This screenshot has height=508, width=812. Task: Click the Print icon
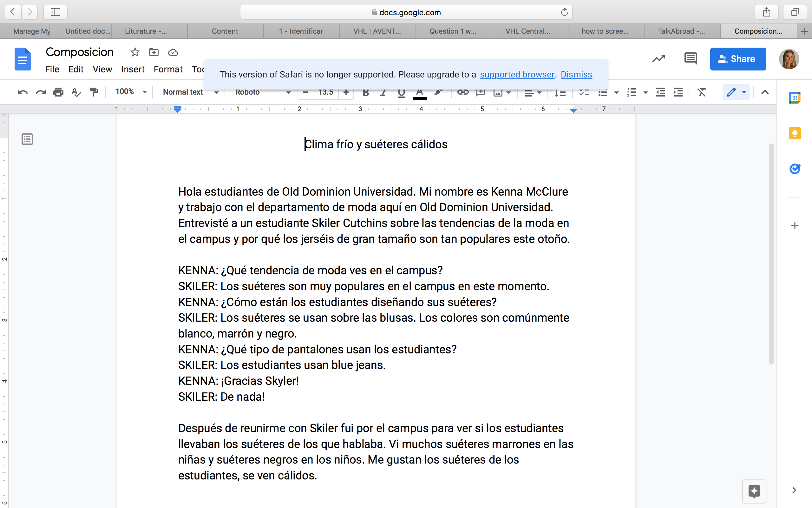(58, 92)
